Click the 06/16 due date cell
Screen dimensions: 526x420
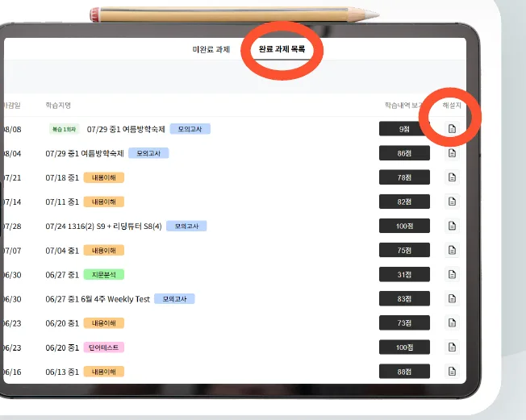[x=12, y=372]
